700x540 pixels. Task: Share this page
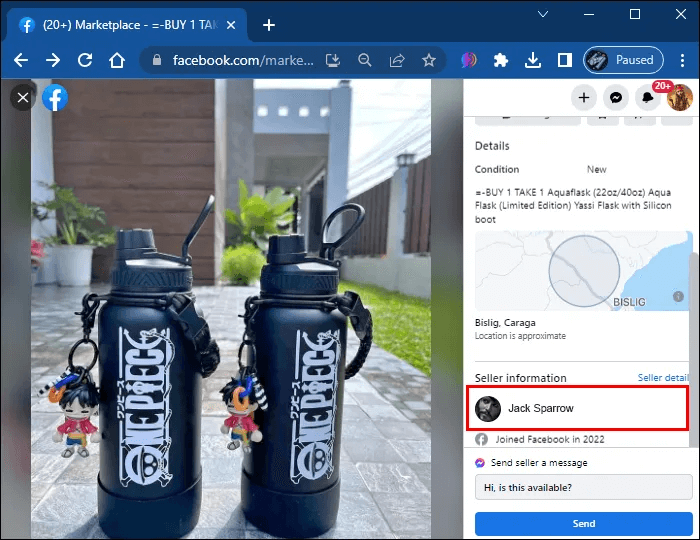[397, 60]
